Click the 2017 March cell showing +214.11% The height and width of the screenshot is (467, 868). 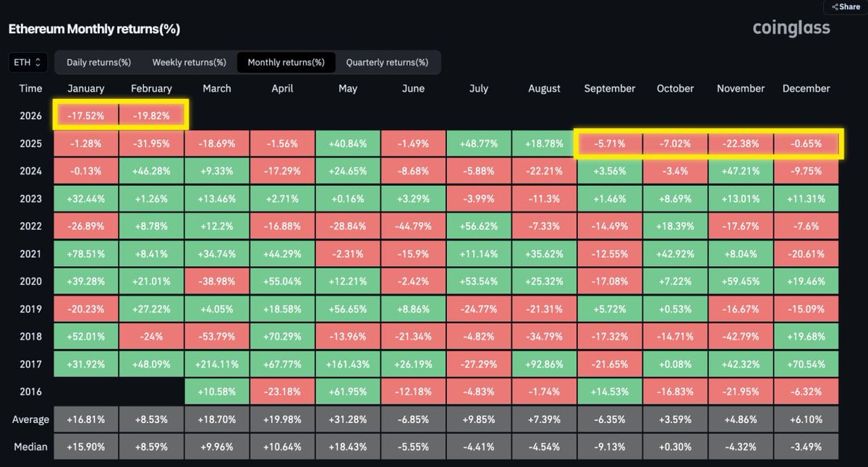tap(216, 364)
